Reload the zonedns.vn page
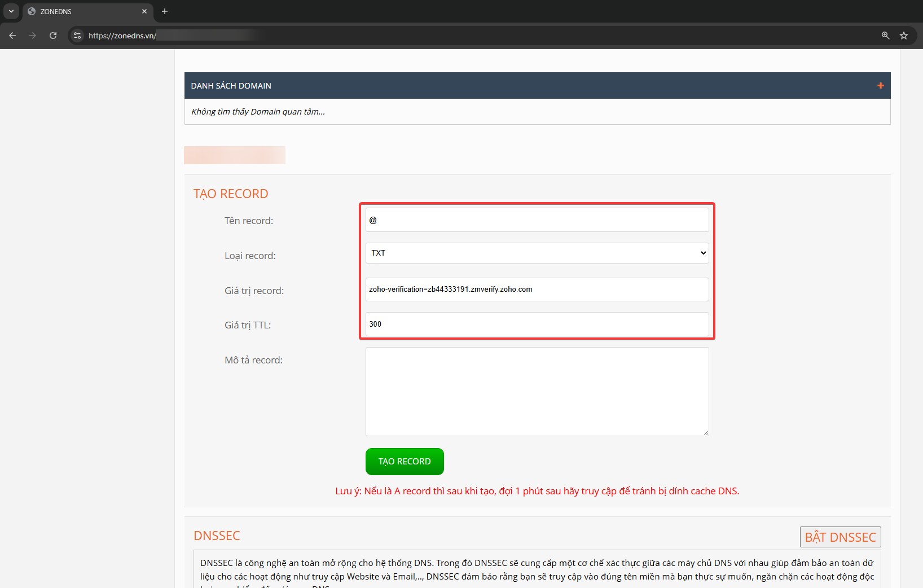Viewport: 923px width, 588px height. tap(53, 36)
